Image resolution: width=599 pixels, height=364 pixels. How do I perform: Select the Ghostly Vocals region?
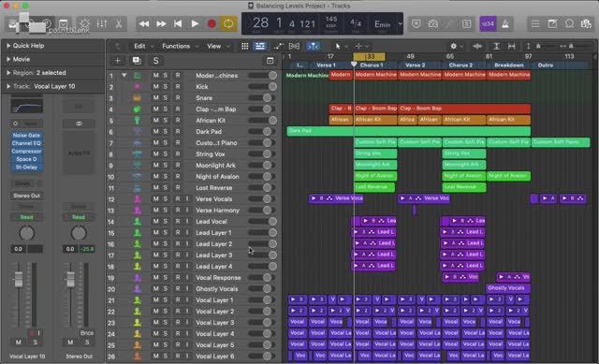click(508, 288)
